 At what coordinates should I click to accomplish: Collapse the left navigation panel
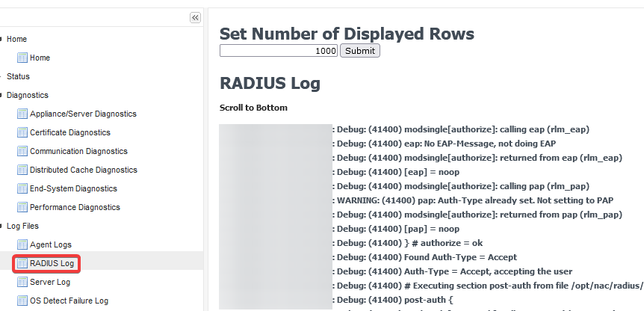[x=195, y=17]
